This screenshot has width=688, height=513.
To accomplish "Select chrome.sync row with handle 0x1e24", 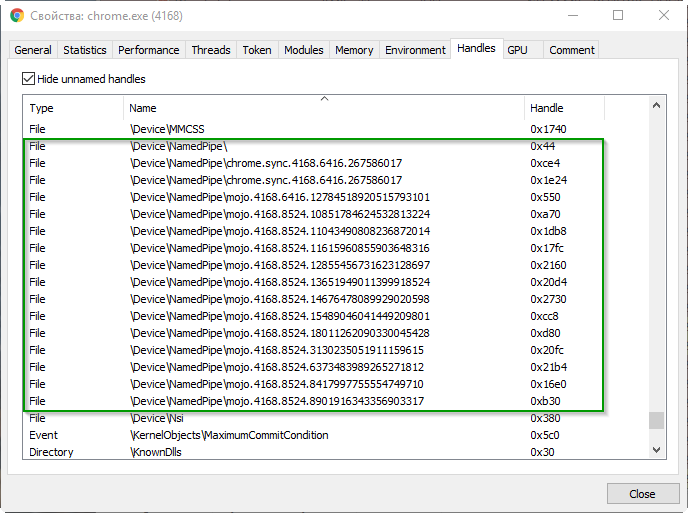I will [314, 180].
